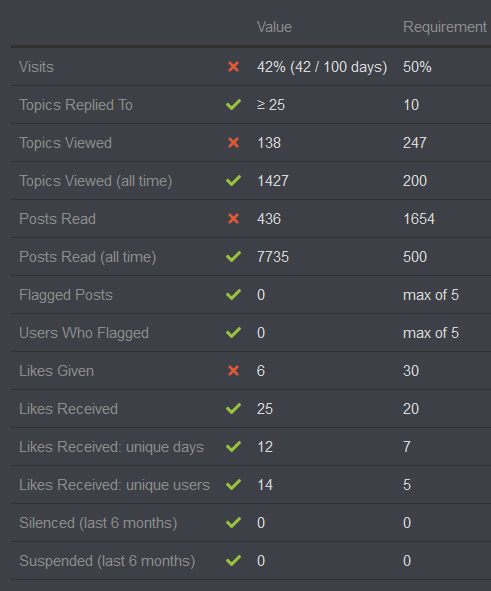The width and height of the screenshot is (491, 591).
Task: Click green checkmark for Topics Replied To
Action: (233, 105)
